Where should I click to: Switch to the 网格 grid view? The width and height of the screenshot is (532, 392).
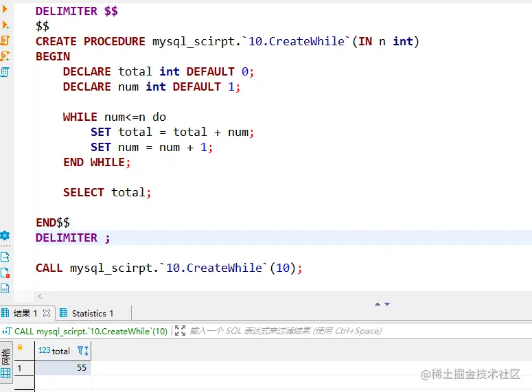[x=5, y=364]
